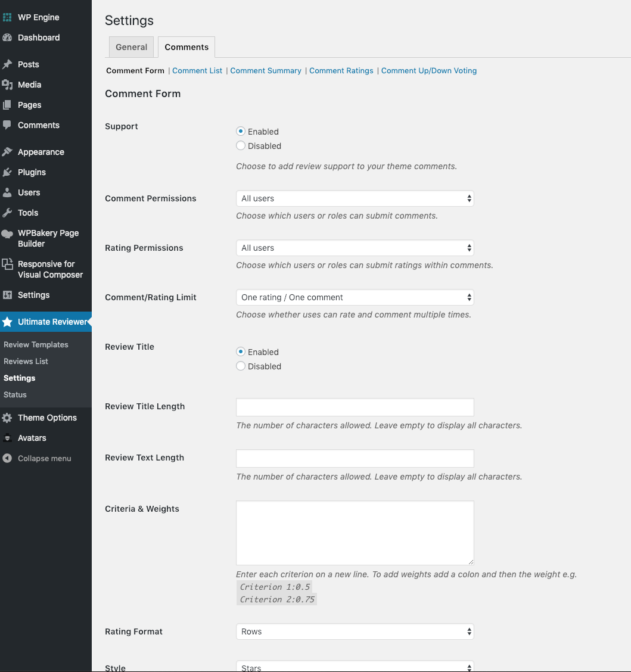Open the Comment Permissions dropdown
This screenshot has width=631, height=672.
pos(355,198)
